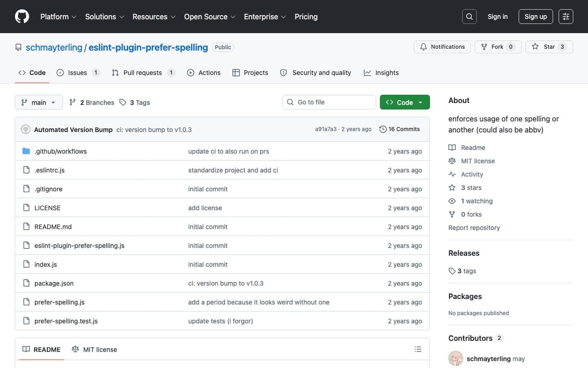Click the eye icon next to 1 watching
Viewport: 588px width, 368px height.
tap(452, 201)
